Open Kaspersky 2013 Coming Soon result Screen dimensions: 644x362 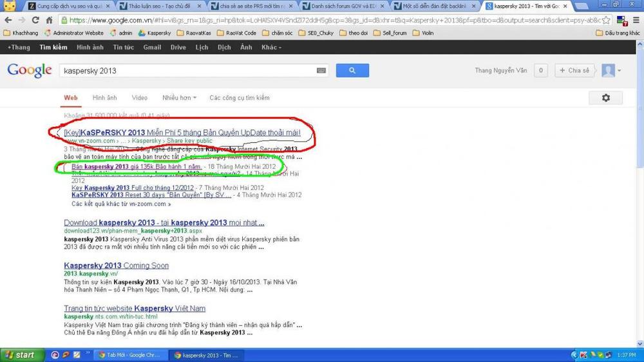pyautogui.click(x=116, y=265)
